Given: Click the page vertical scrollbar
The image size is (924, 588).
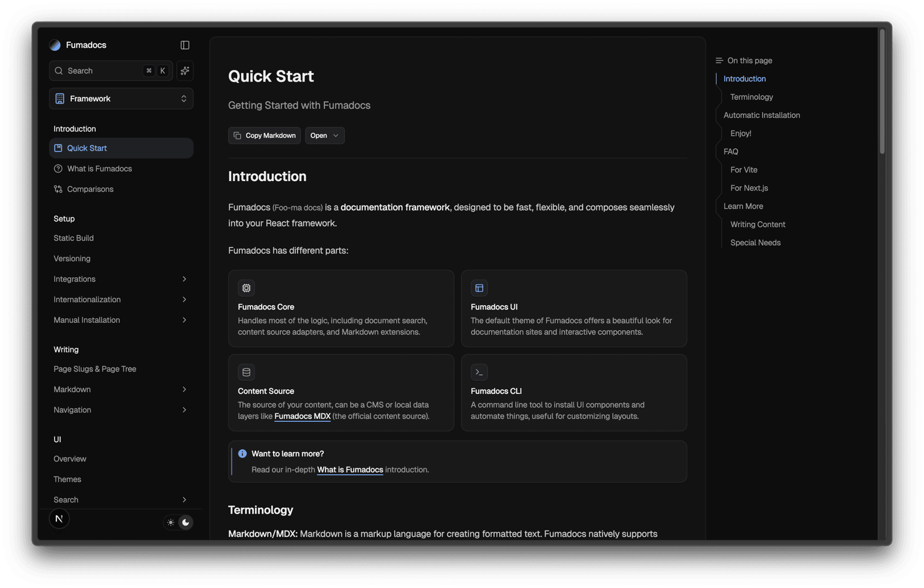Looking at the screenshot, I should [882, 91].
